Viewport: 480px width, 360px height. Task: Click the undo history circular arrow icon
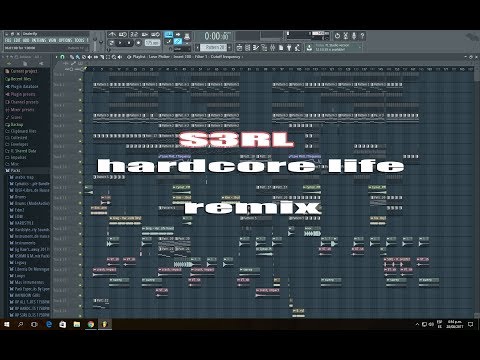pyautogui.click(x=337, y=36)
